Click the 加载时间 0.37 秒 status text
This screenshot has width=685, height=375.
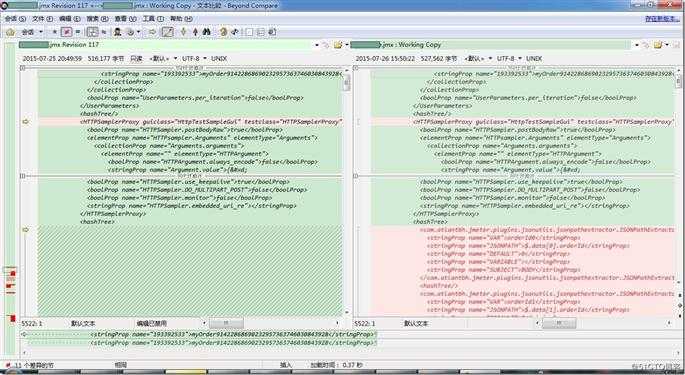pyautogui.click(x=336, y=365)
